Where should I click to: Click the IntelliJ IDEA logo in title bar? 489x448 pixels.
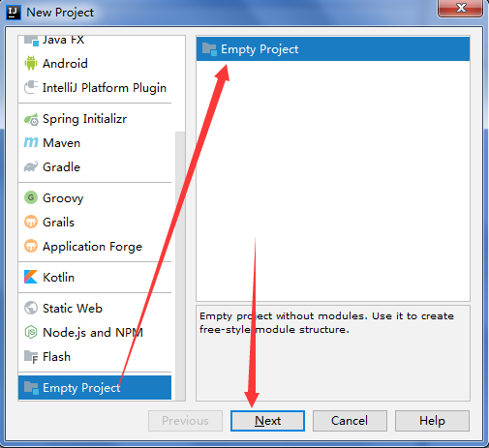[14, 13]
